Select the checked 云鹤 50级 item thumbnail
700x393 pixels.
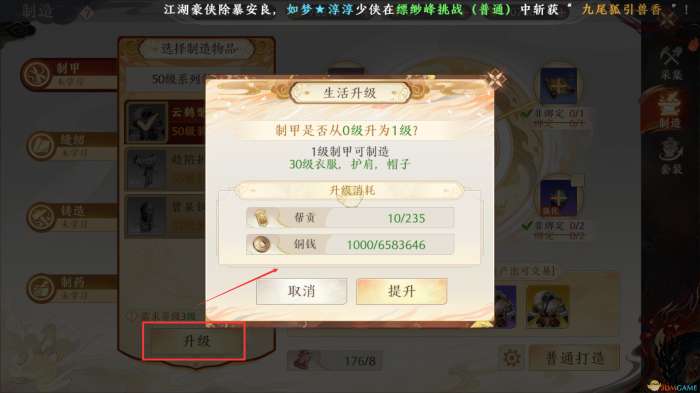[147, 121]
